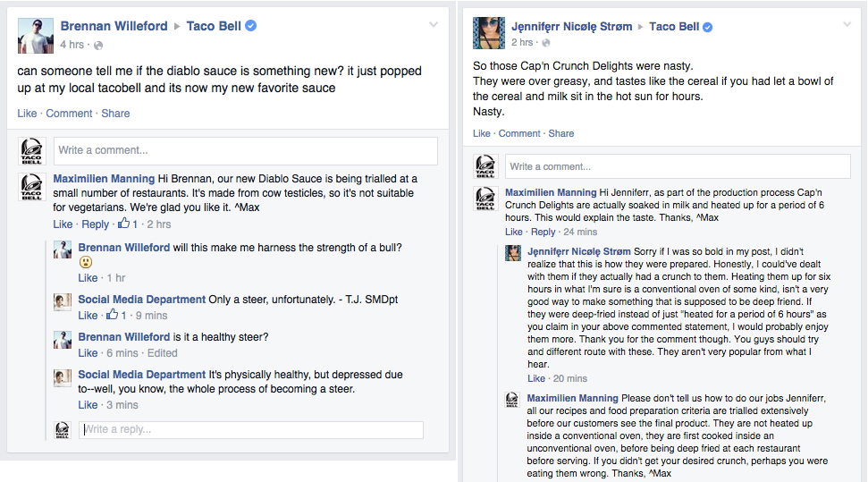Click verified badge in Jennifer's post header
The image size is (868, 482).
click(708, 27)
